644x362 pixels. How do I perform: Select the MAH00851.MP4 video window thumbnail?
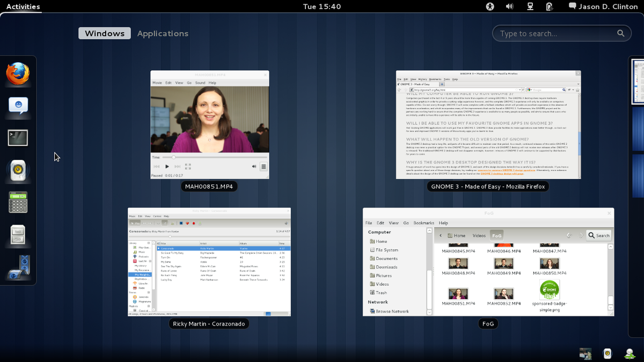[210, 124]
